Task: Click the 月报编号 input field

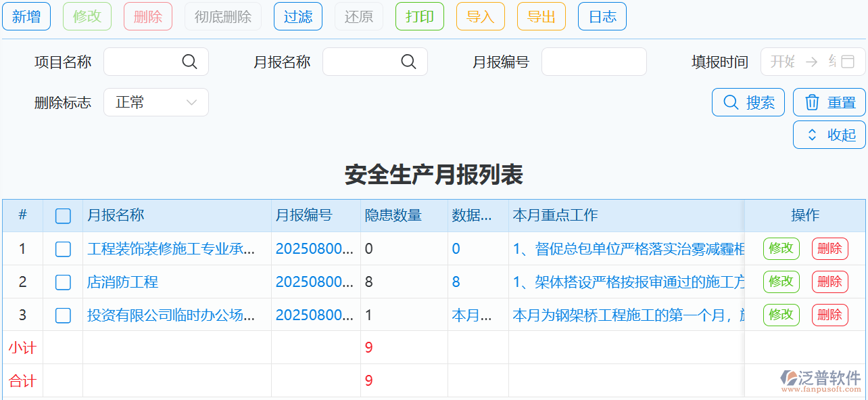Action: click(594, 62)
